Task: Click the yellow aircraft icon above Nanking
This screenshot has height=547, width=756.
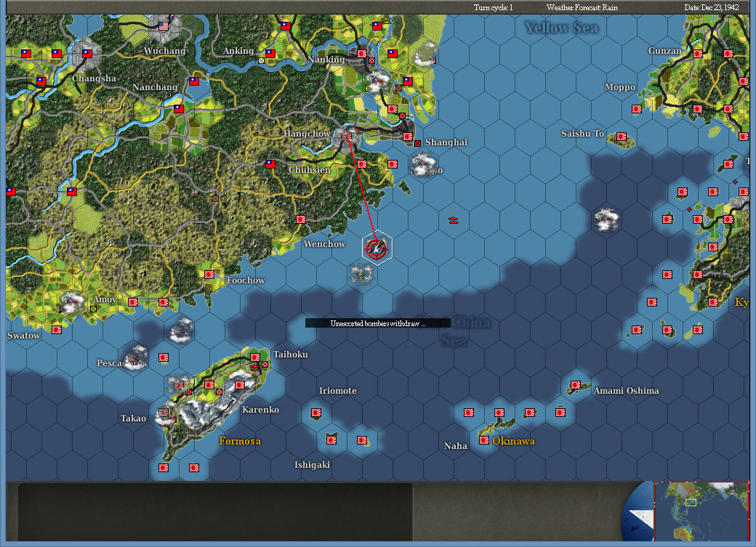Action: tap(386, 20)
